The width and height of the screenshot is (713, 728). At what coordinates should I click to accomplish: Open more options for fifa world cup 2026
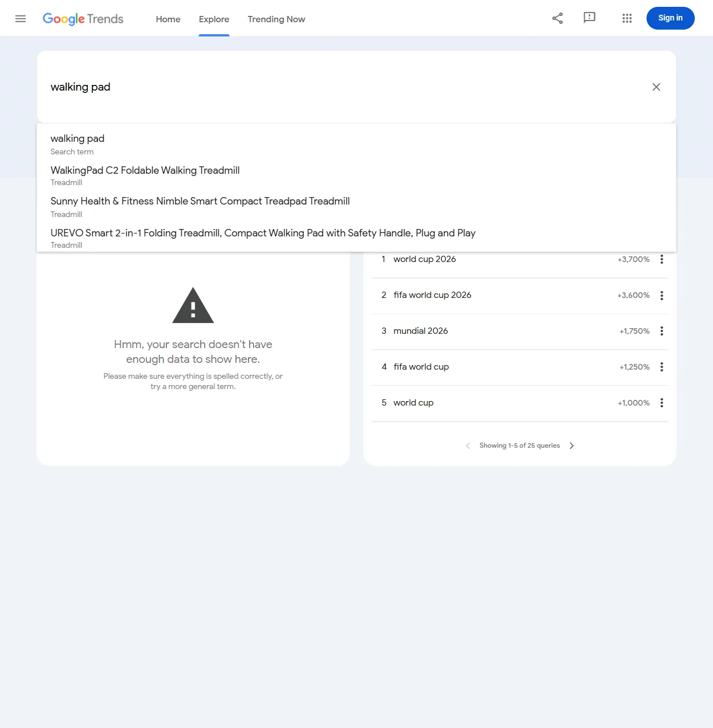[x=662, y=295]
